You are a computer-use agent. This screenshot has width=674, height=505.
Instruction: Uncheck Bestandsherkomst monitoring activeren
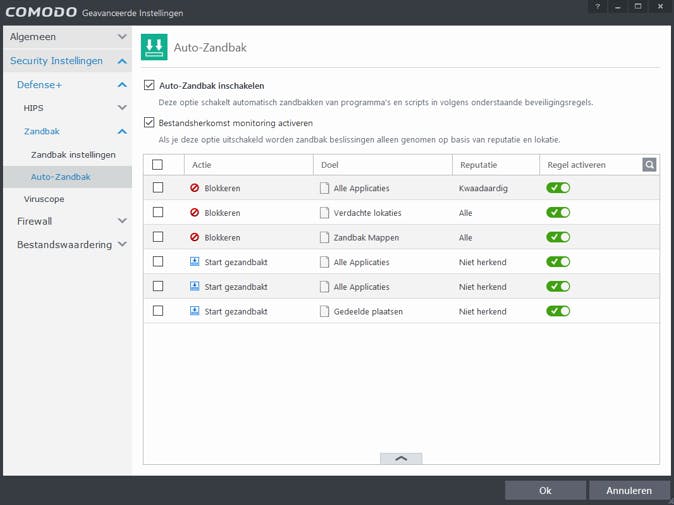click(149, 122)
